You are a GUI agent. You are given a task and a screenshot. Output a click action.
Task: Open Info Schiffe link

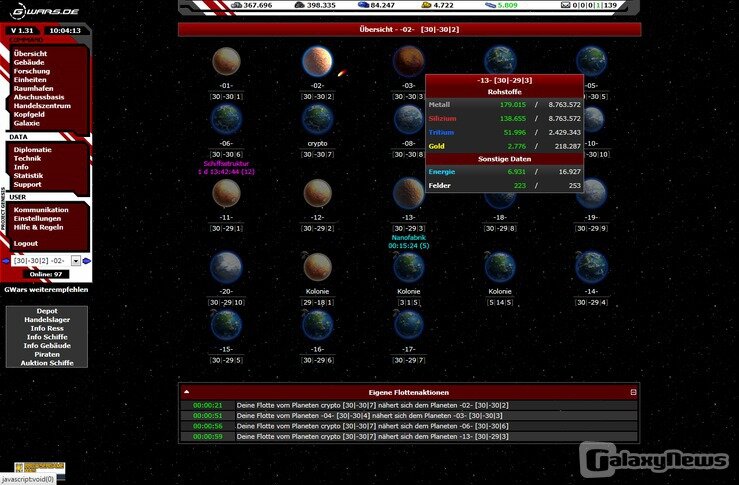click(x=47, y=337)
